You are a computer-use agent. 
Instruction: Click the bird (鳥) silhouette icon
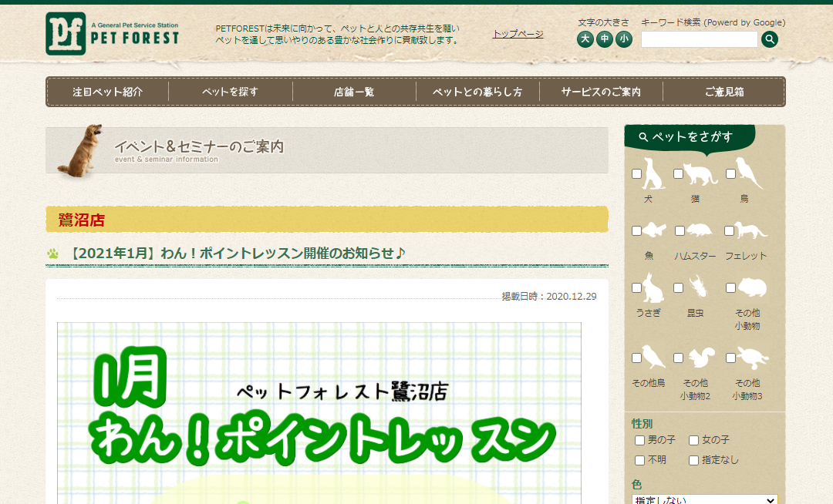(749, 173)
